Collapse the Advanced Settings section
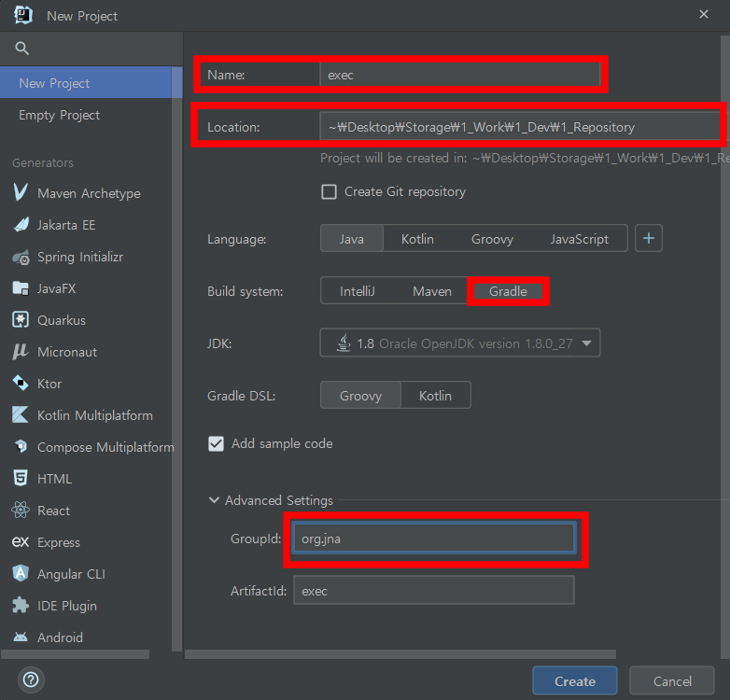Screen dimensions: 730x700 point(214,500)
